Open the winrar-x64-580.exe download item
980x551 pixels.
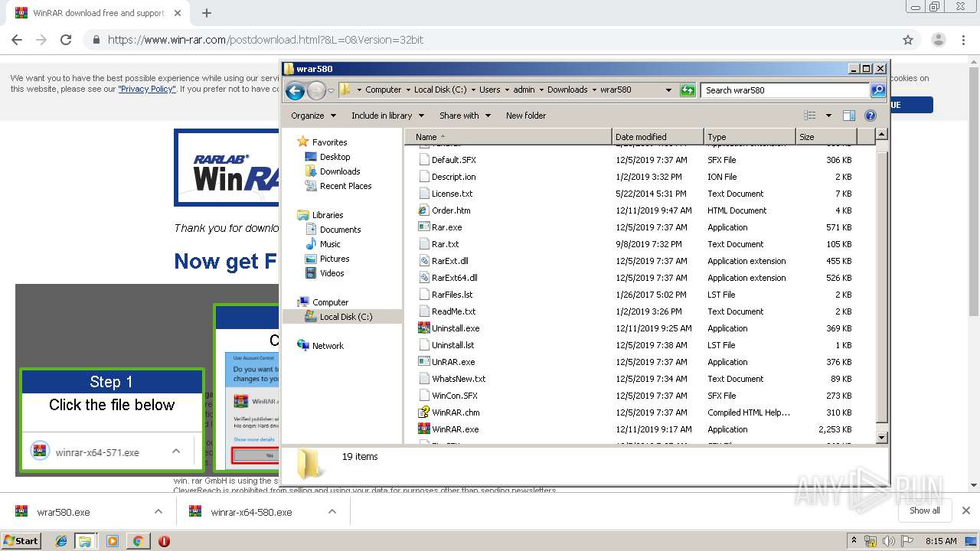point(251,512)
